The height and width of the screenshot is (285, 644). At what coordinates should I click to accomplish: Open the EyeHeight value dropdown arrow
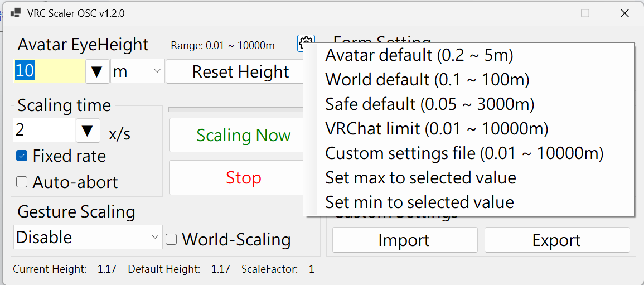pos(98,71)
